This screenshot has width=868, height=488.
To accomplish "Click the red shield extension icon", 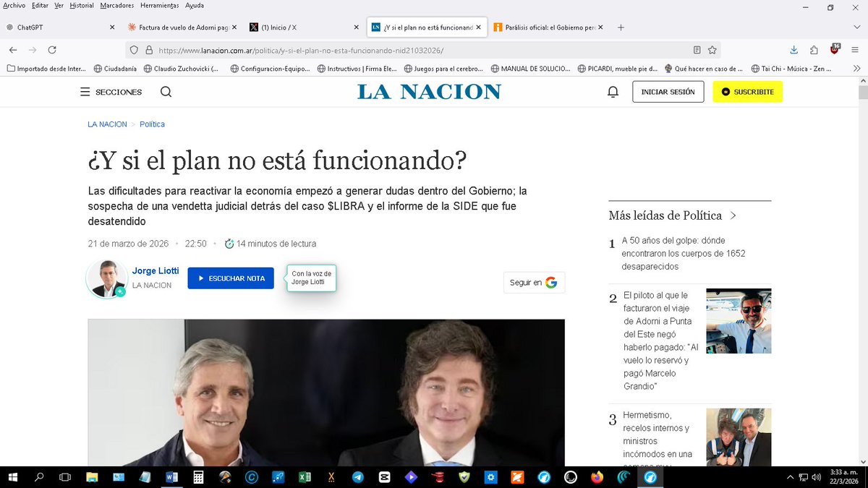I will [835, 49].
